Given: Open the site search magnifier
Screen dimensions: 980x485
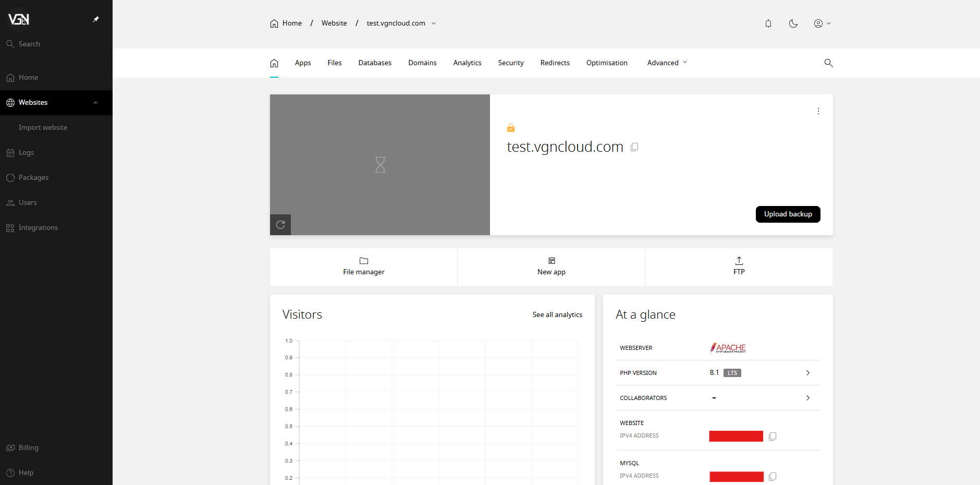Looking at the screenshot, I should point(828,63).
